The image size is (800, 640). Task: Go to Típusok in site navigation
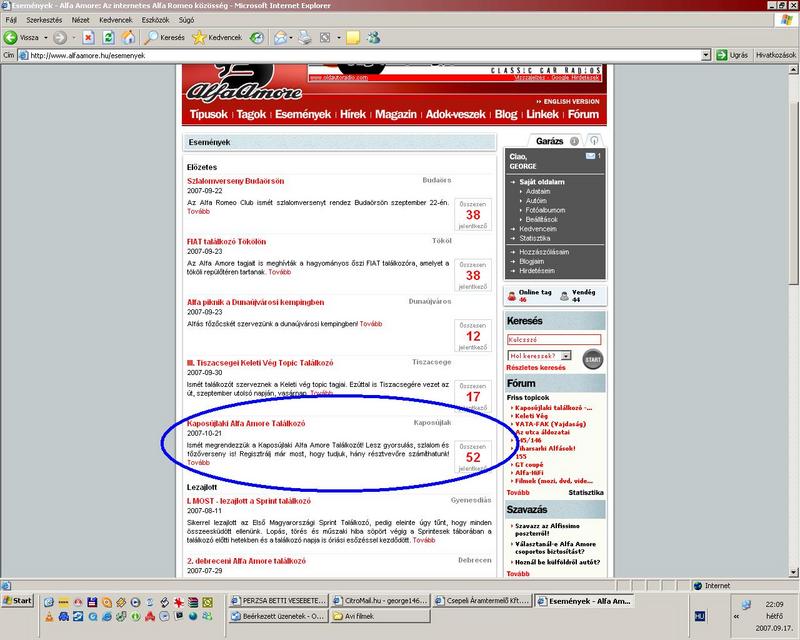click(x=208, y=114)
